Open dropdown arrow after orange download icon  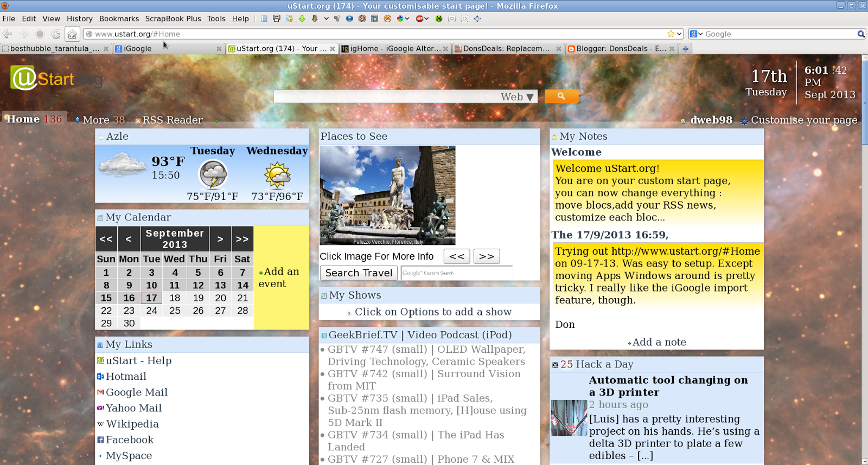pyautogui.click(x=326, y=18)
